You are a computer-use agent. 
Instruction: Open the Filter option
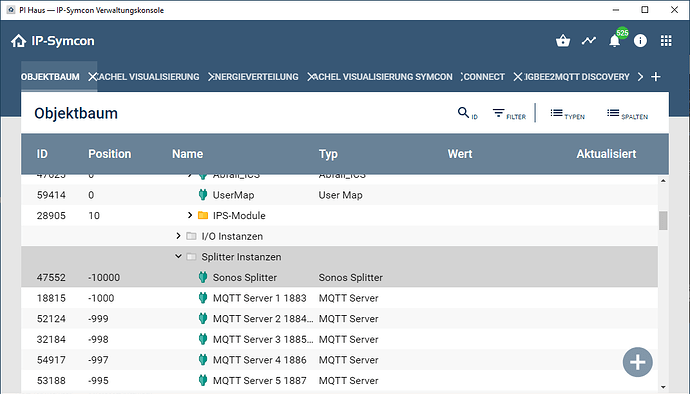pos(509,114)
